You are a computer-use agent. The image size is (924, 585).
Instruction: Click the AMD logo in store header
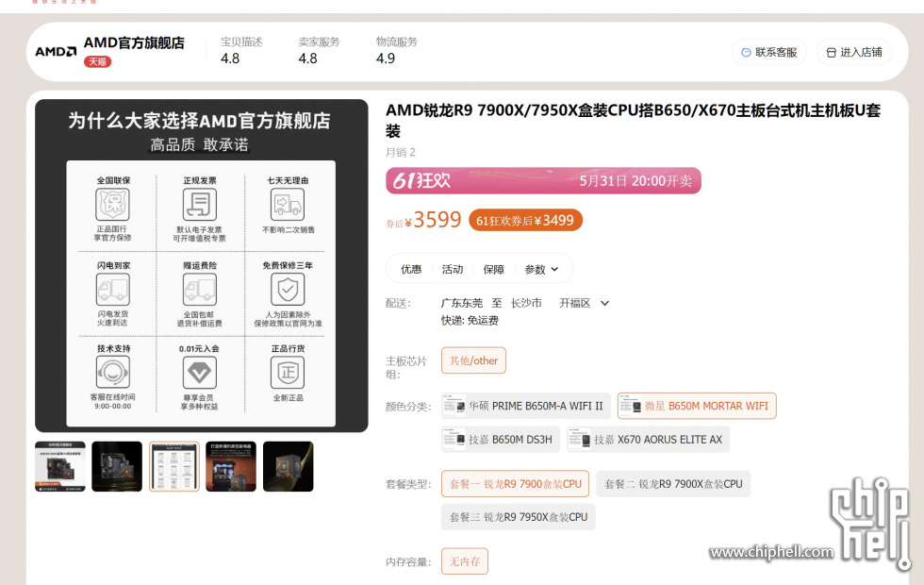tap(56, 51)
